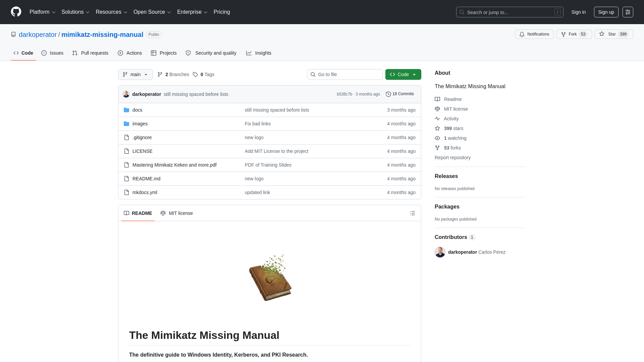Click 'Add MIT License to the project' commit message
This screenshot has height=362, width=644.
[276, 151]
